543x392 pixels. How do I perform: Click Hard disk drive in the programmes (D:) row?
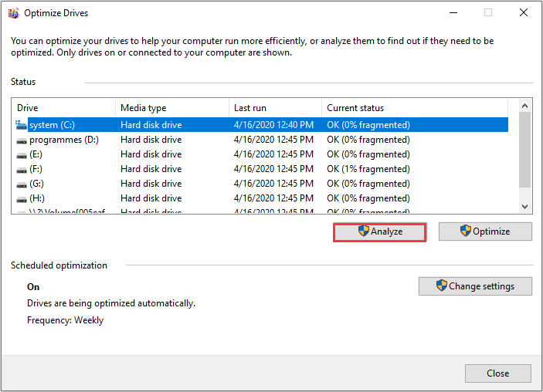tap(151, 140)
